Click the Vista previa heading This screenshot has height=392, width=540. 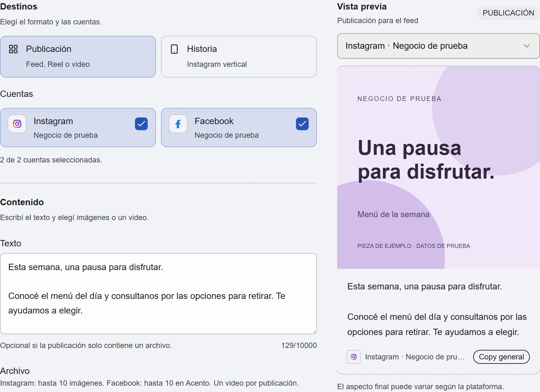pos(362,7)
